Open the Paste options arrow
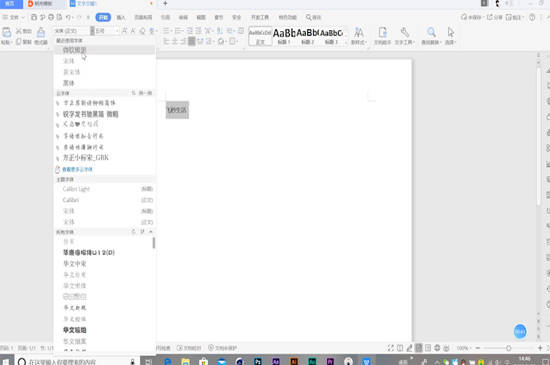Image resolution: width=550 pixels, height=365 pixels. [12, 42]
